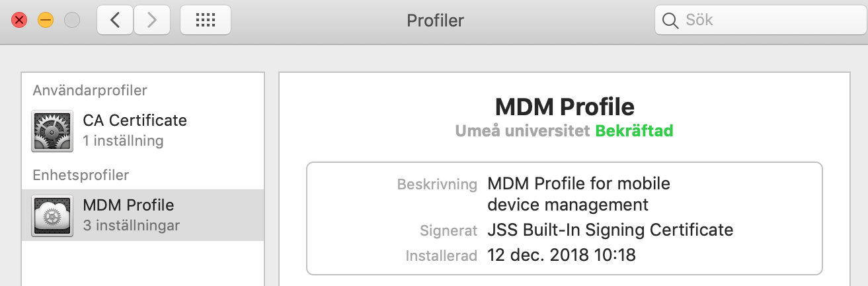Image resolution: width=868 pixels, height=286 pixels.
Task: Click the Umeå universitet organization text
Action: [x=522, y=130]
